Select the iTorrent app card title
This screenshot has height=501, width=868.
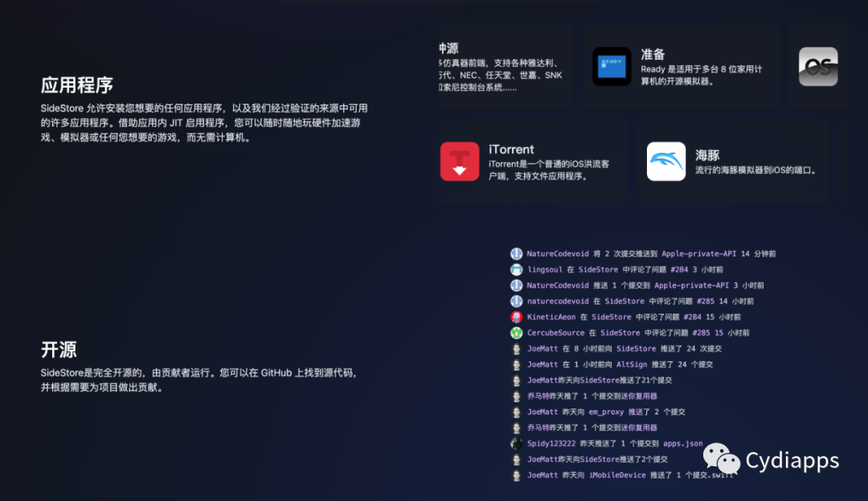[x=511, y=150]
